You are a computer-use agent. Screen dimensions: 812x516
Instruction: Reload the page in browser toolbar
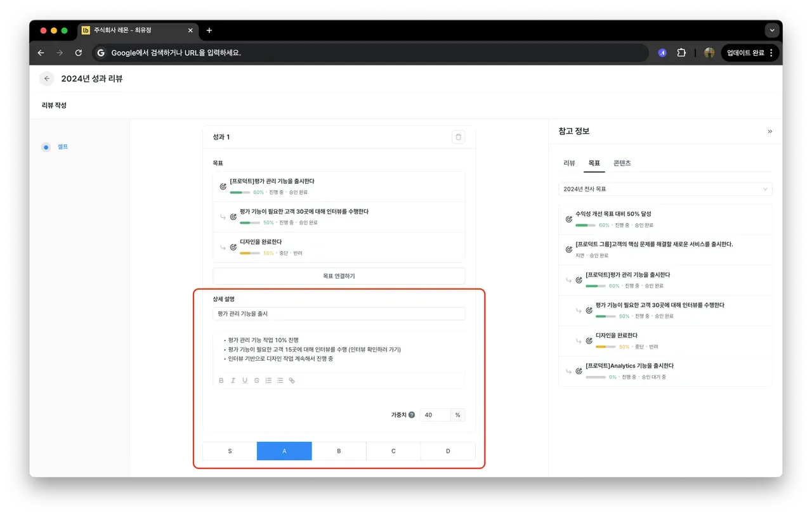[79, 53]
